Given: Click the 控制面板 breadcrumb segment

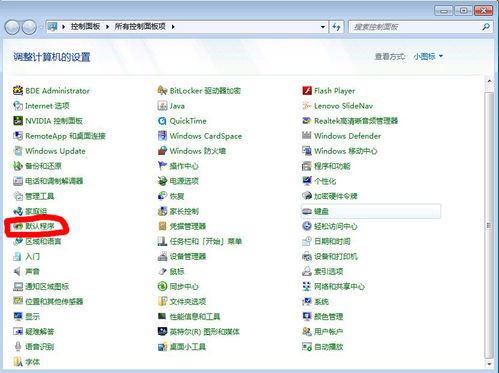Looking at the screenshot, I should point(85,27).
